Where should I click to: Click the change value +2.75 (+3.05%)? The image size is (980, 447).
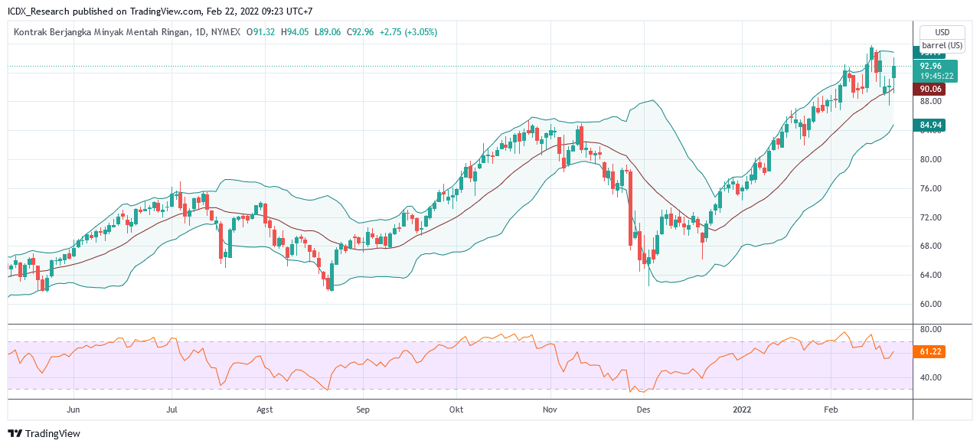coord(408,32)
